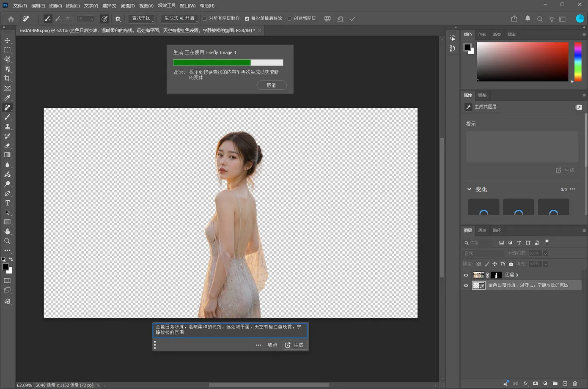Hide layer 图层 0 via eye icon
Screen dimensions: 588x389
(x=466, y=275)
